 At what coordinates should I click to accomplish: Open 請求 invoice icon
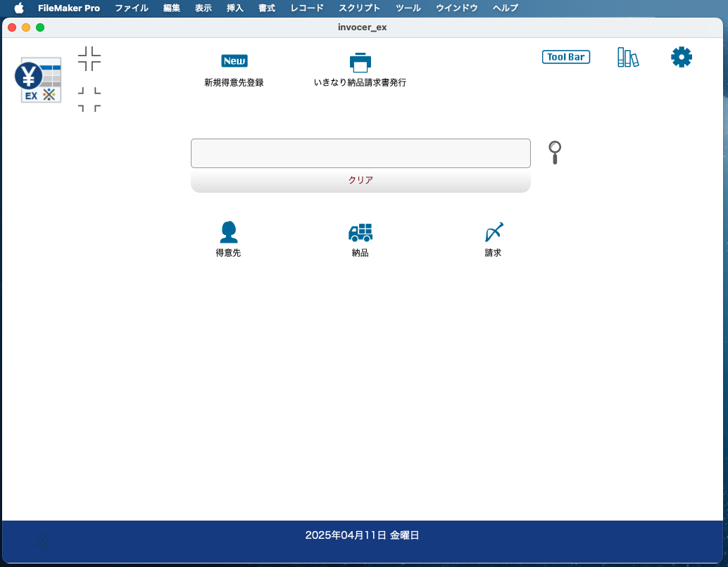494,232
